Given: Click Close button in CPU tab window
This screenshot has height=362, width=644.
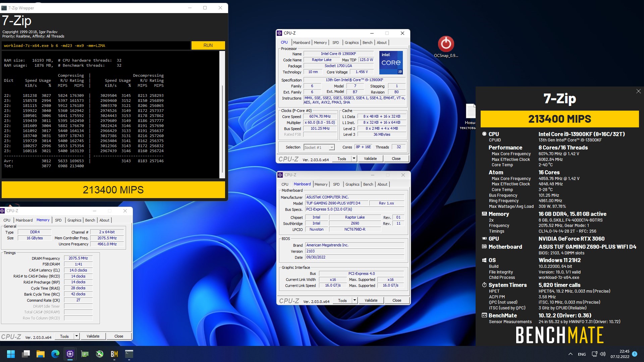Looking at the screenshot, I should pyautogui.click(x=396, y=159).
